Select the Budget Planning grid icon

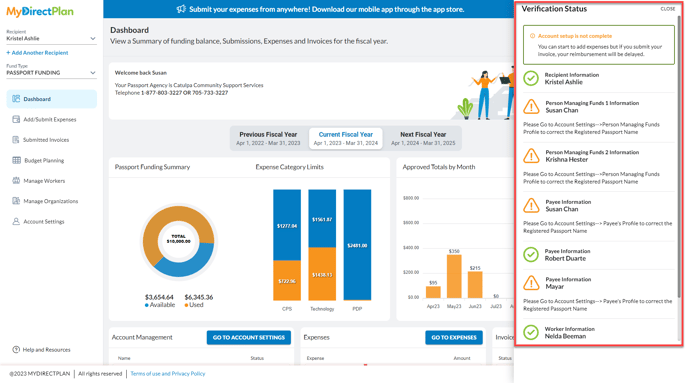tap(16, 160)
